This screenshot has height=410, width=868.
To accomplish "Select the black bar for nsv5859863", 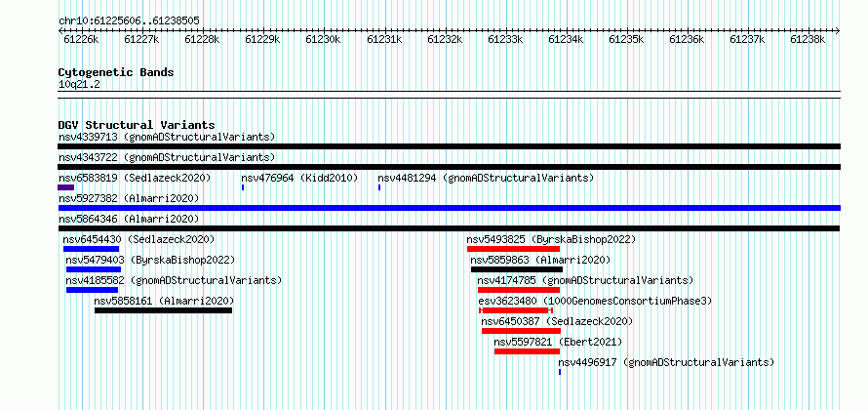I will (517, 269).
